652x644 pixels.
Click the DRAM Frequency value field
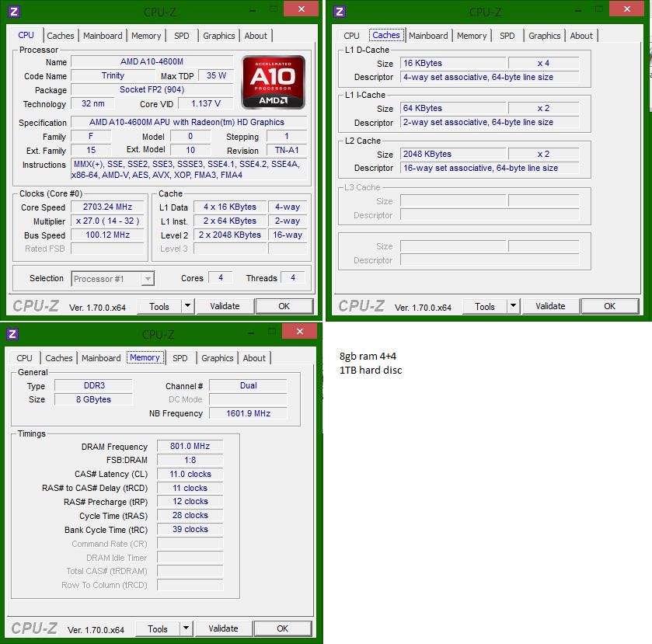(190, 447)
